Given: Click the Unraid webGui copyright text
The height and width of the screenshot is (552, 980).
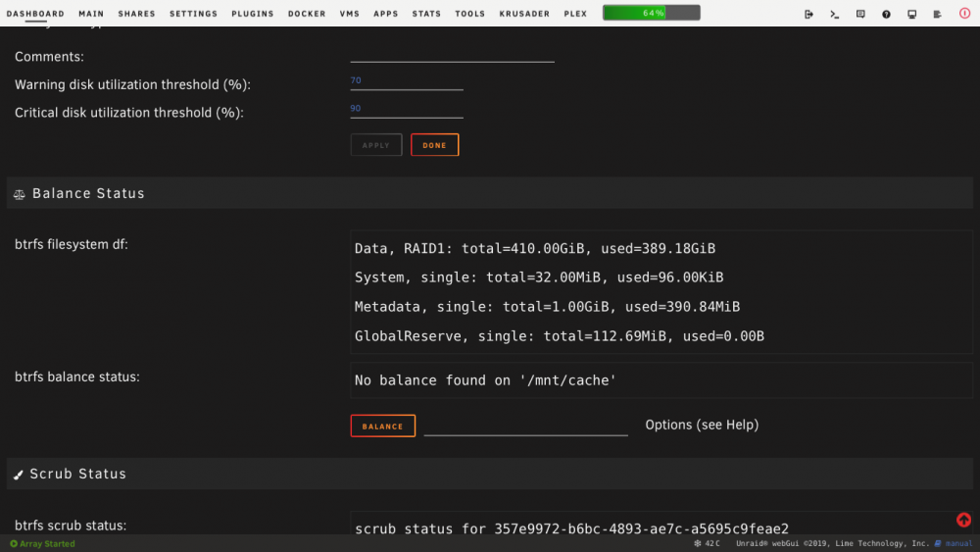Looking at the screenshot, I should (832, 543).
